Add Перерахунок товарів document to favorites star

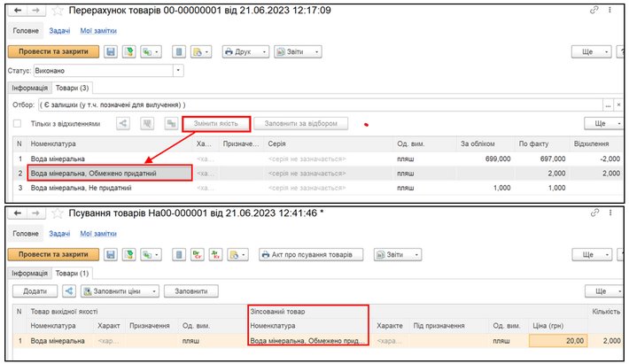point(58,12)
